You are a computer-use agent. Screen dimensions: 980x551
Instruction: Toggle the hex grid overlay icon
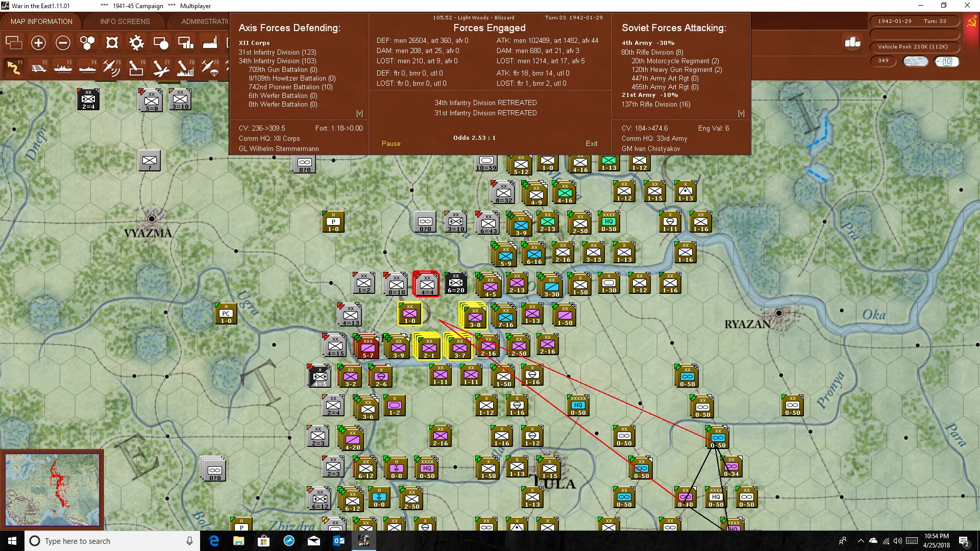(87, 43)
